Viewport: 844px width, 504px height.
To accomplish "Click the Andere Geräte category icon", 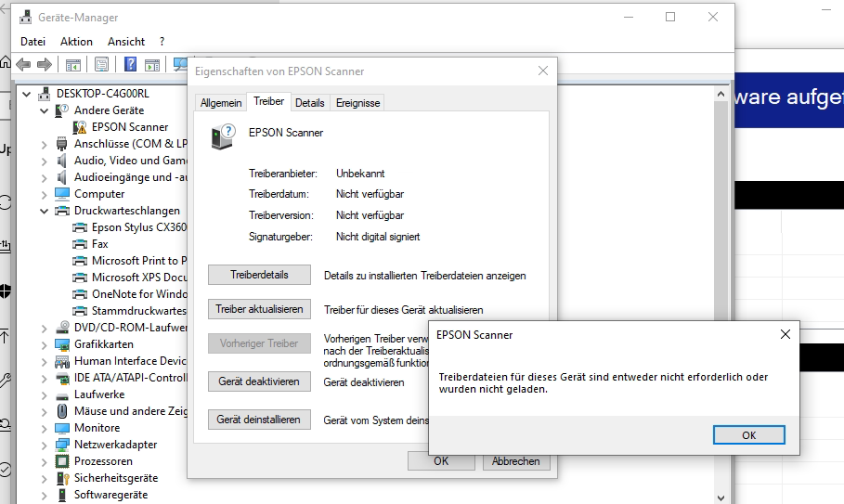I will (62, 110).
